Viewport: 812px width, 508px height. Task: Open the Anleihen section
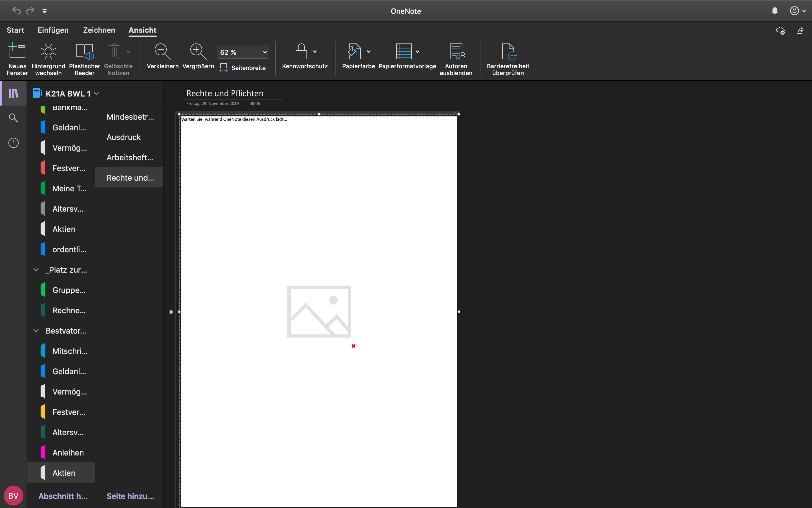tap(61, 453)
